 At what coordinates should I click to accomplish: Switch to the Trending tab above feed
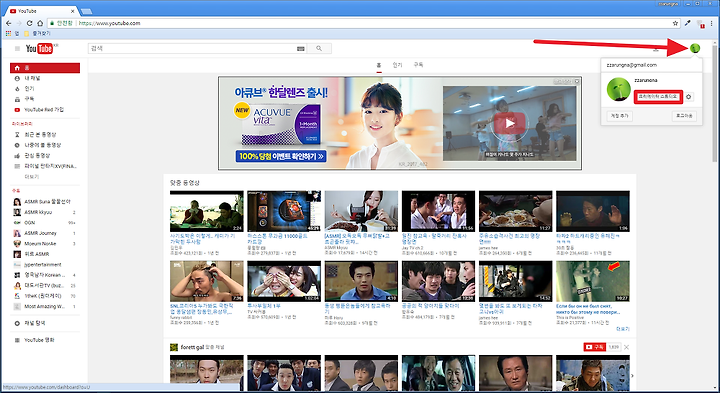point(397,65)
